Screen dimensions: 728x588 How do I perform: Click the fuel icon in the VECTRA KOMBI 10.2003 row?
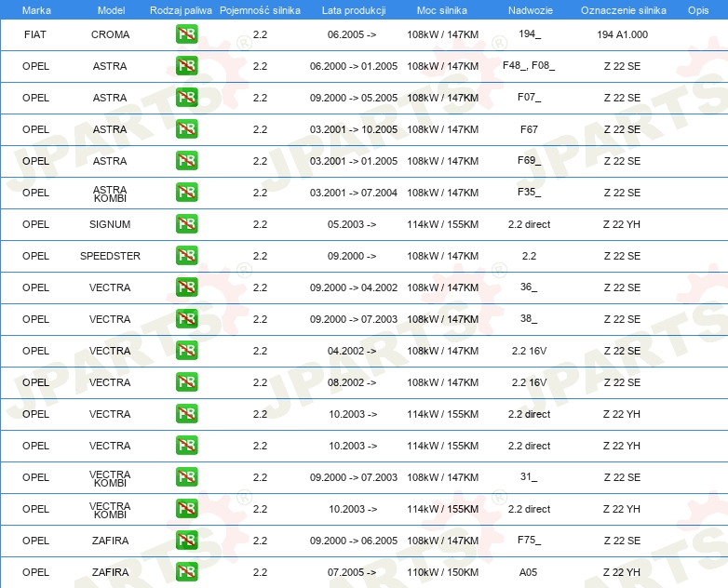(x=186, y=509)
